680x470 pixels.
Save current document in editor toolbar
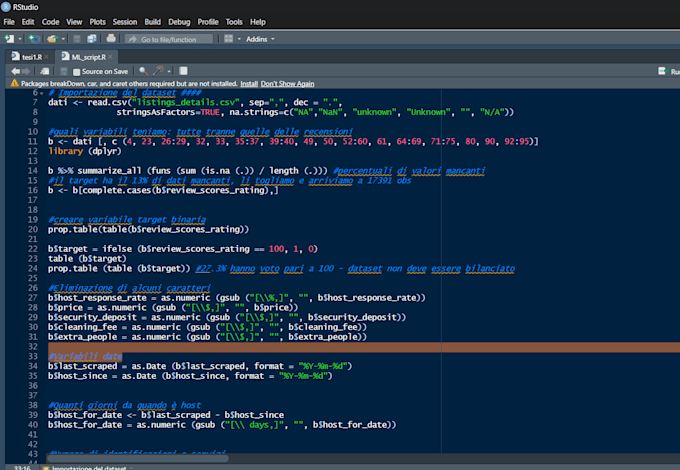(x=63, y=71)
